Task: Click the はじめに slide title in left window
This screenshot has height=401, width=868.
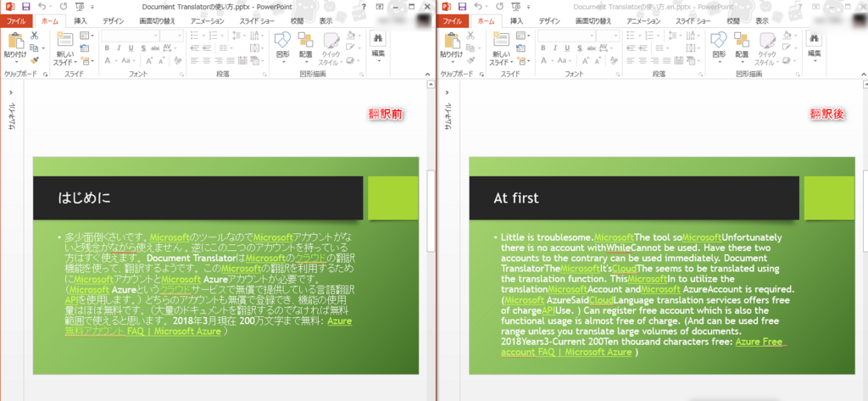Action: 84,198
